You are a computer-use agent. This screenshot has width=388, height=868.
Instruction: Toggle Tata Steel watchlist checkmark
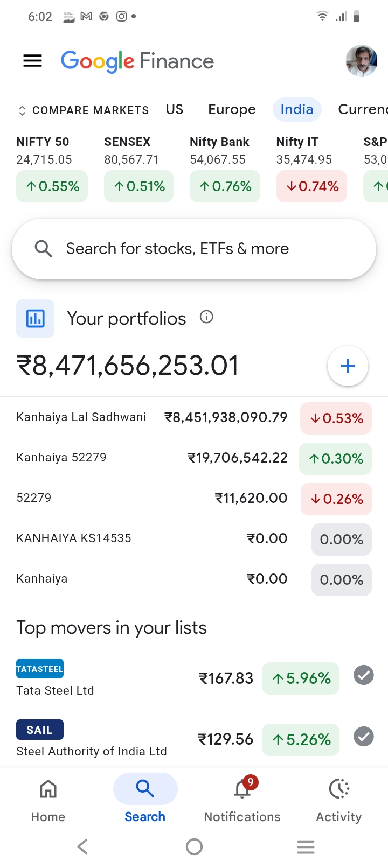click(x=364, y=675)
